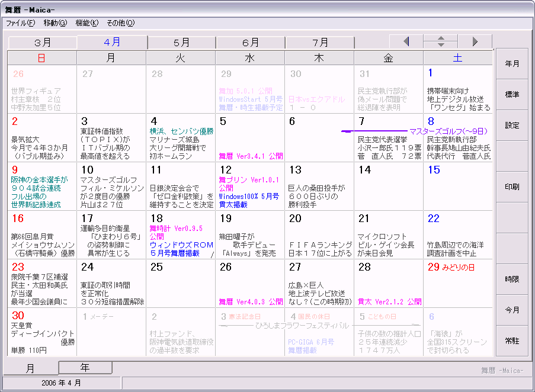Viewport: 535px width, 392px height.
Task: Go to the 7月 month tab
Action: (x=320, y=43)
